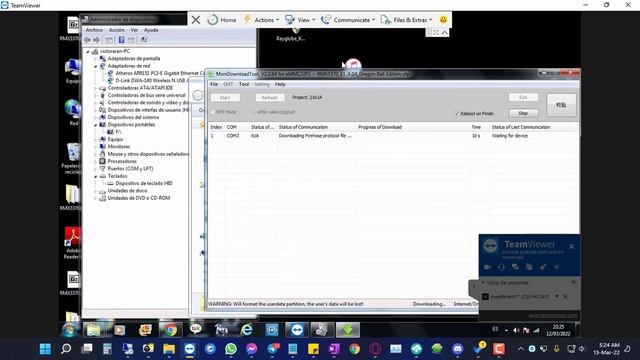
Task: Collapse Lista de sesiones section
Action: click(x=483, y=283)
